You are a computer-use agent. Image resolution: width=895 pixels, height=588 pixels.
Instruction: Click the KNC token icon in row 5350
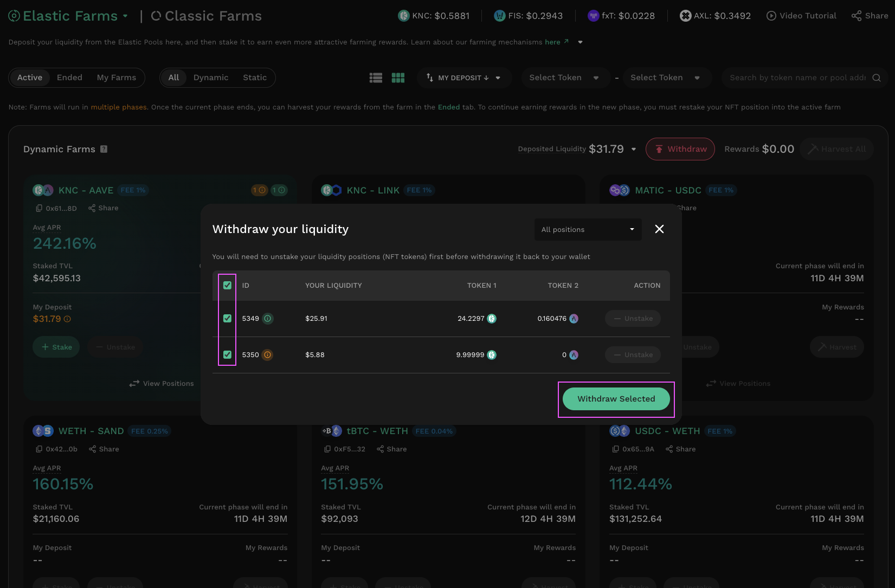tap(492, 355)
